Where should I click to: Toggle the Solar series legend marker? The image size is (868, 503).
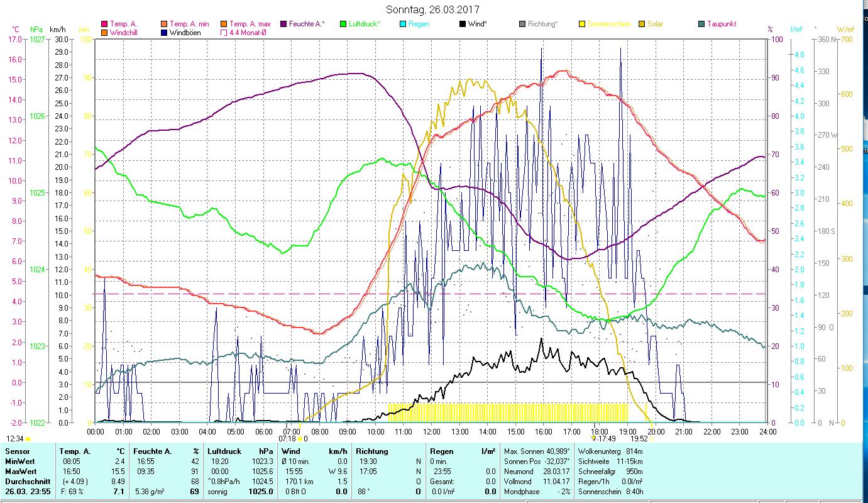[x=642, y=25]
